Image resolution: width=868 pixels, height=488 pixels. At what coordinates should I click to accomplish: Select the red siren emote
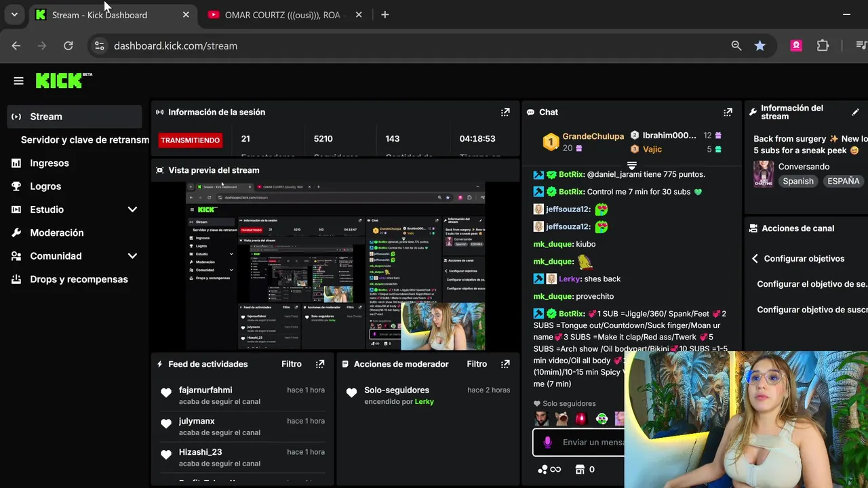point(581,419)
